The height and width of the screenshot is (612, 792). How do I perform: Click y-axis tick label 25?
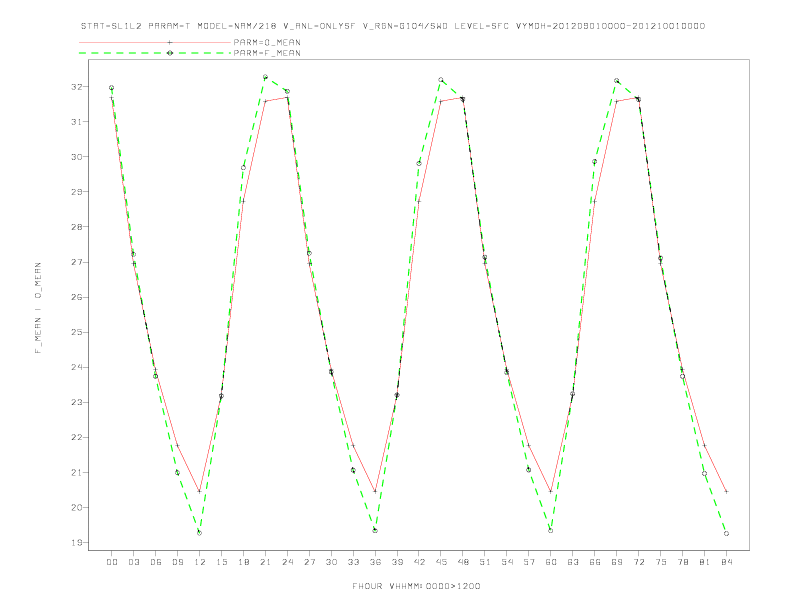(x=77, y=332)
